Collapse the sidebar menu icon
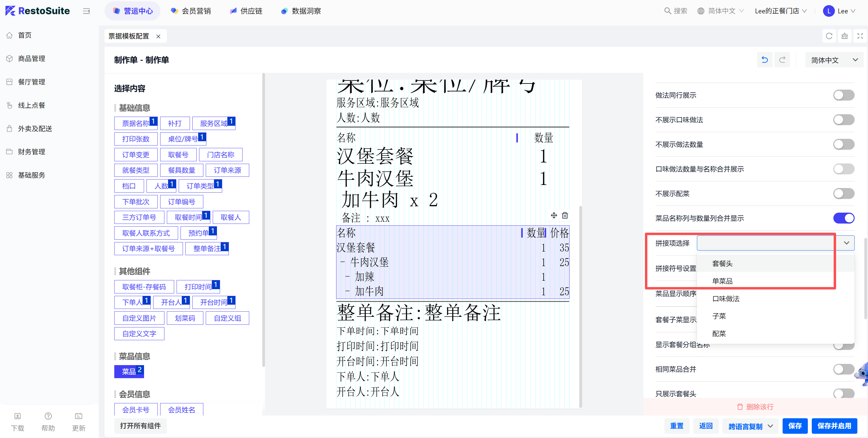This screenshot has width=868, height=438. pos(86,11)
